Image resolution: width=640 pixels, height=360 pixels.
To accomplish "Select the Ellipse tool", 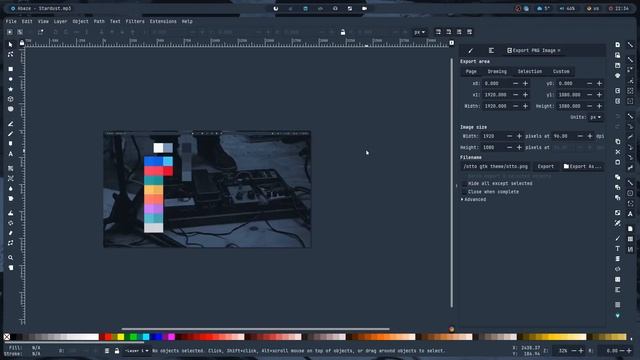I will click(x=11, y=79).
